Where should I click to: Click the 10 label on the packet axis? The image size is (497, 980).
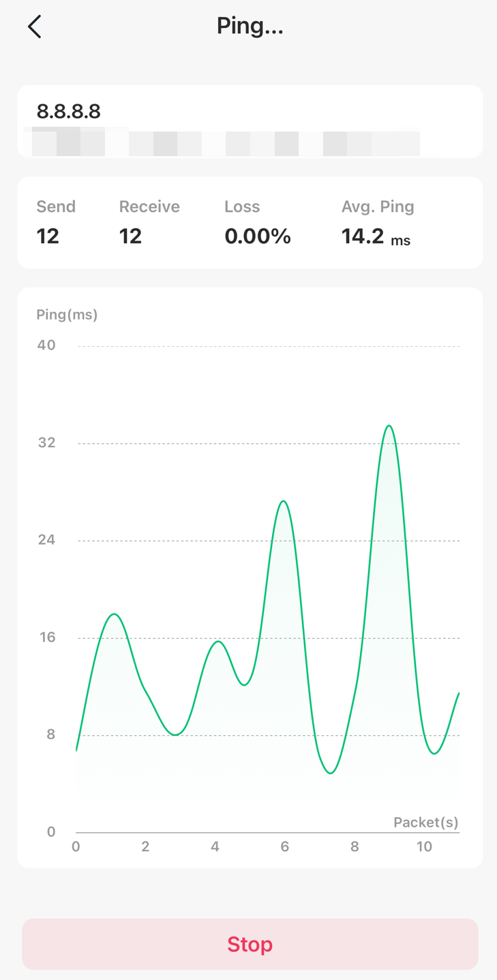click(424, 846)
